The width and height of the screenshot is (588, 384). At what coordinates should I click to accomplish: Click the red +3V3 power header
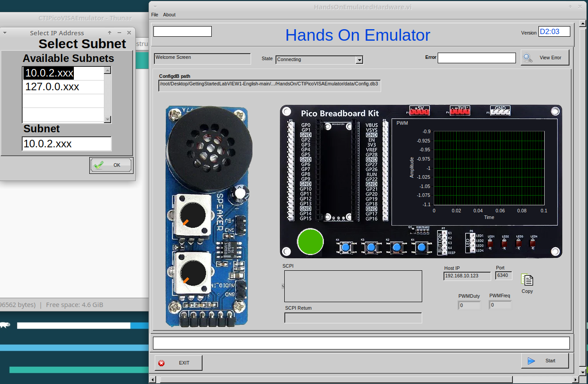pos(460,111)
